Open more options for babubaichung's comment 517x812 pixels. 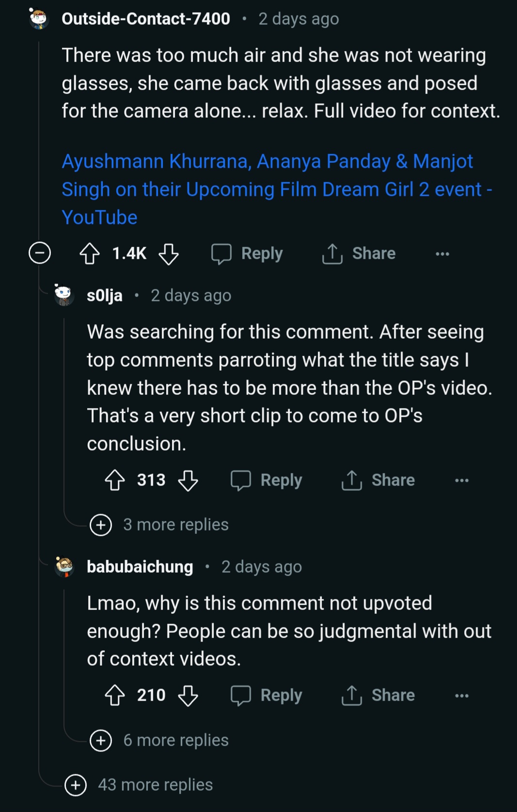click(462, 696)
